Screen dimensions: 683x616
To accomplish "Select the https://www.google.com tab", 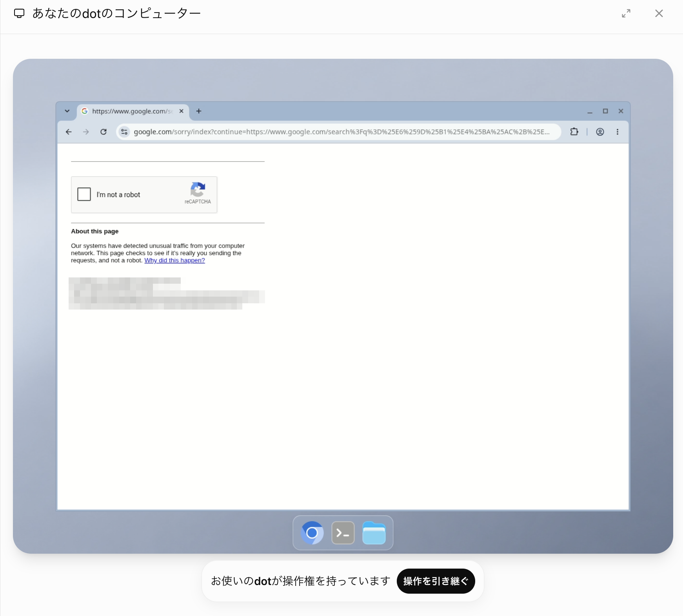I will 133,112.
